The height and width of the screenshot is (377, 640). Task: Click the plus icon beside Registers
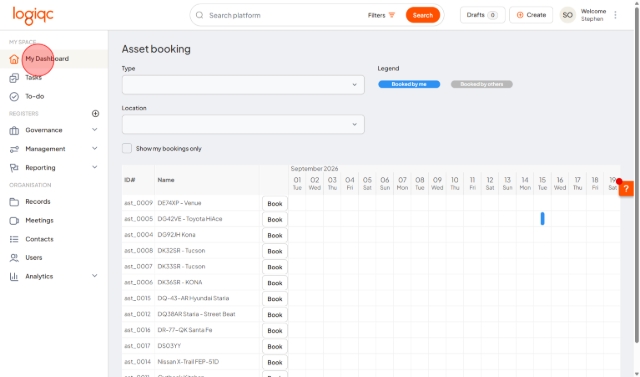tap(95, 113)
